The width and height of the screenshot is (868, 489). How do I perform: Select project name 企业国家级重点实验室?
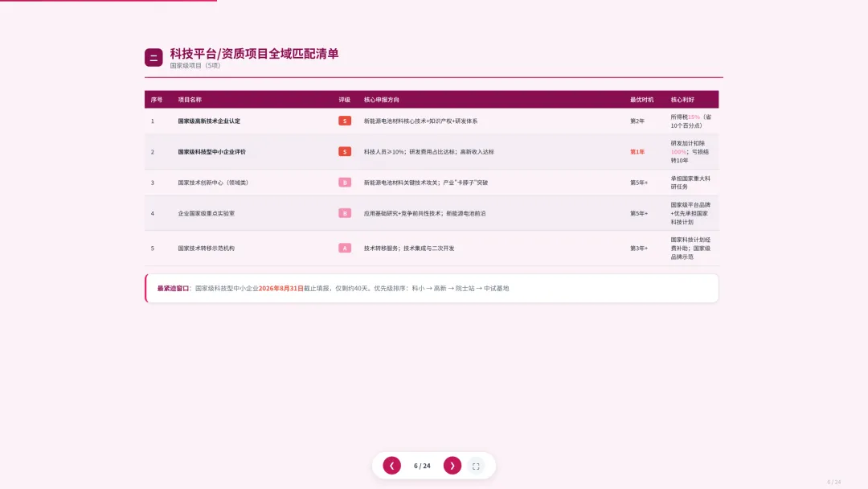tap(206, 213)
